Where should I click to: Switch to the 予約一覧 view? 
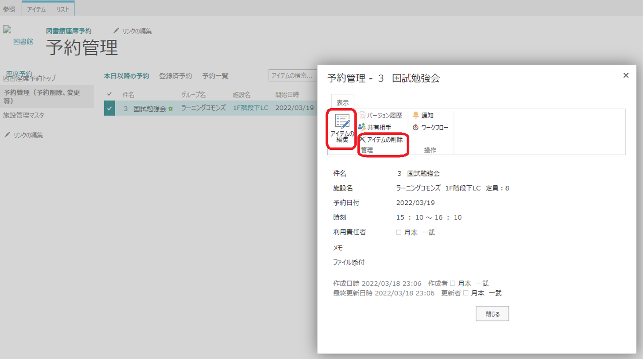tap(215, 76)
